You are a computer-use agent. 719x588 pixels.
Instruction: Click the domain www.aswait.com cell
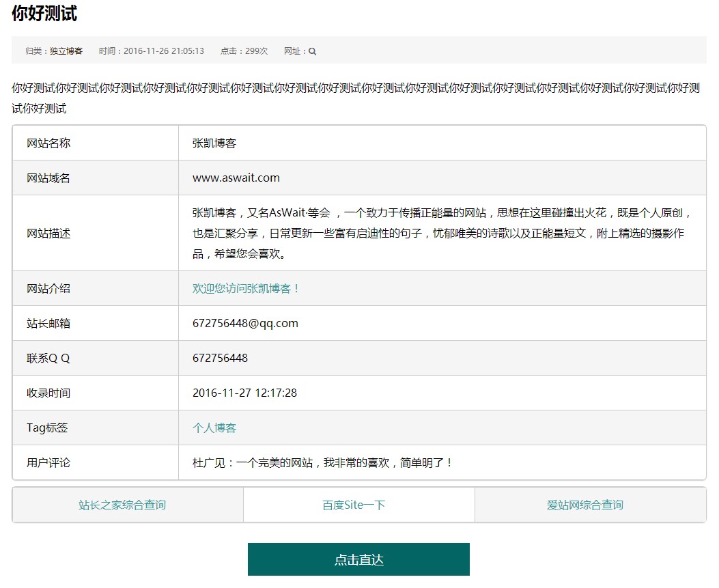pos(236,178)
